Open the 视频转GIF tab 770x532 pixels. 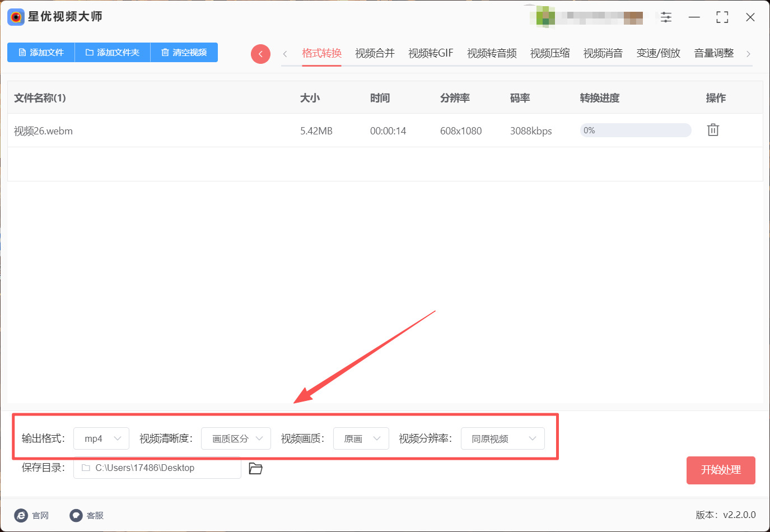coord(431,53)
